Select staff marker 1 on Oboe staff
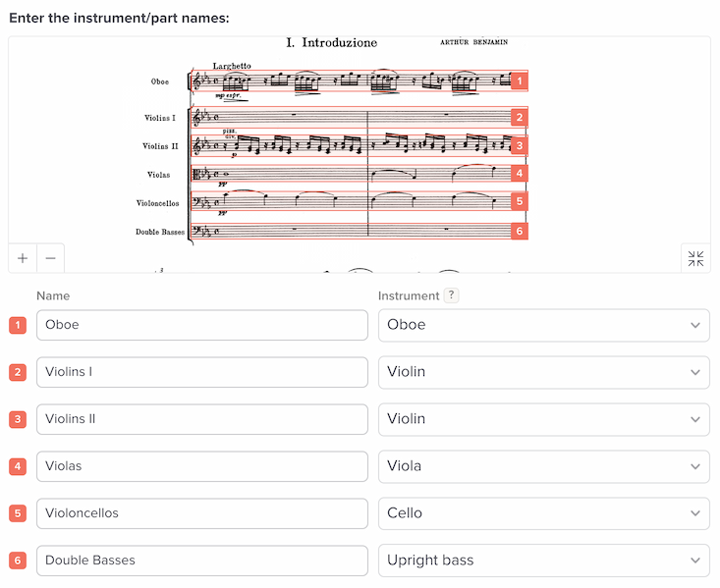Screen dimensions: 720x588 [x=520, y=81]
